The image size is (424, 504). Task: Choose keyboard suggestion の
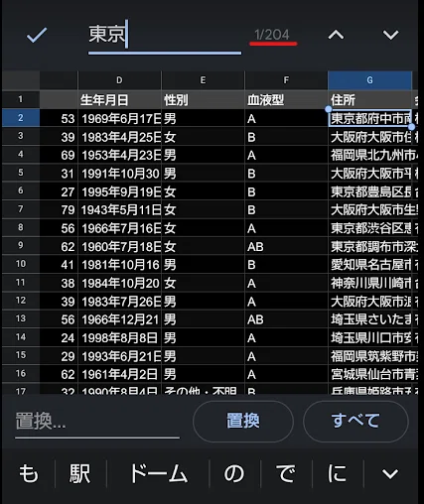tap(234, 473)
